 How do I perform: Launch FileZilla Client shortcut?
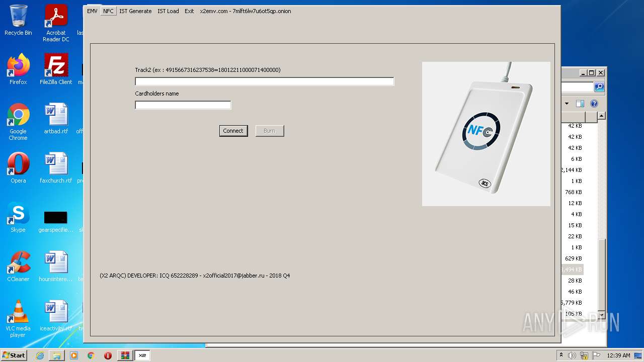(x=56, y=69)
